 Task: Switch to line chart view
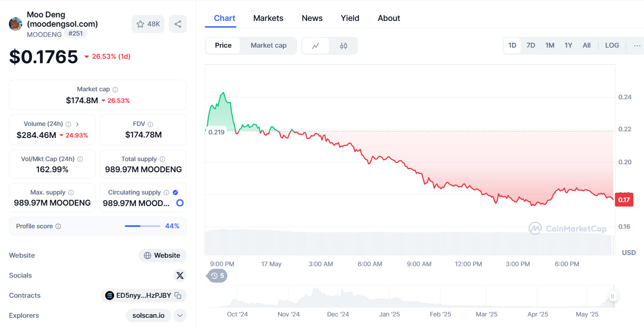(316, 46)
